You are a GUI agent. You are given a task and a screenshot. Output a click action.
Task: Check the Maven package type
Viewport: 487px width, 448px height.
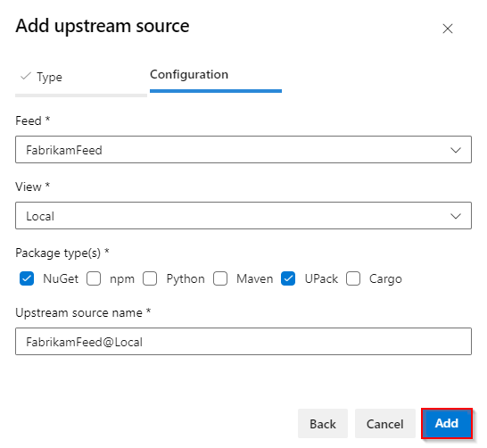[x=220, y=278]
